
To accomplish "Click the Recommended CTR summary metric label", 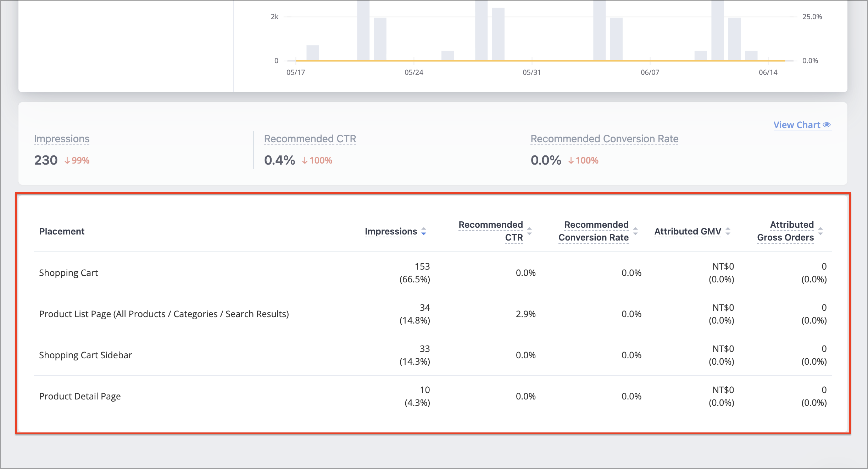I will (310, 139).
